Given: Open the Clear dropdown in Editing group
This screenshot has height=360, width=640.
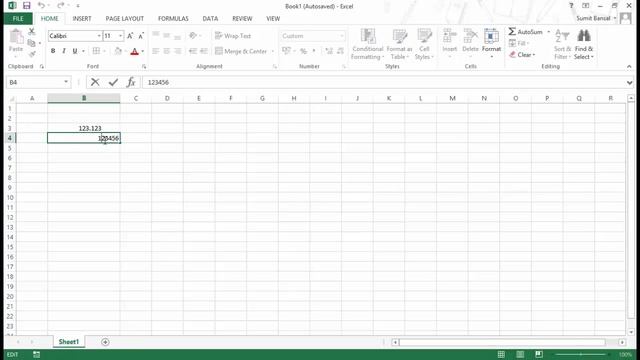Looking at the screenshot, I should click(522, 55).
